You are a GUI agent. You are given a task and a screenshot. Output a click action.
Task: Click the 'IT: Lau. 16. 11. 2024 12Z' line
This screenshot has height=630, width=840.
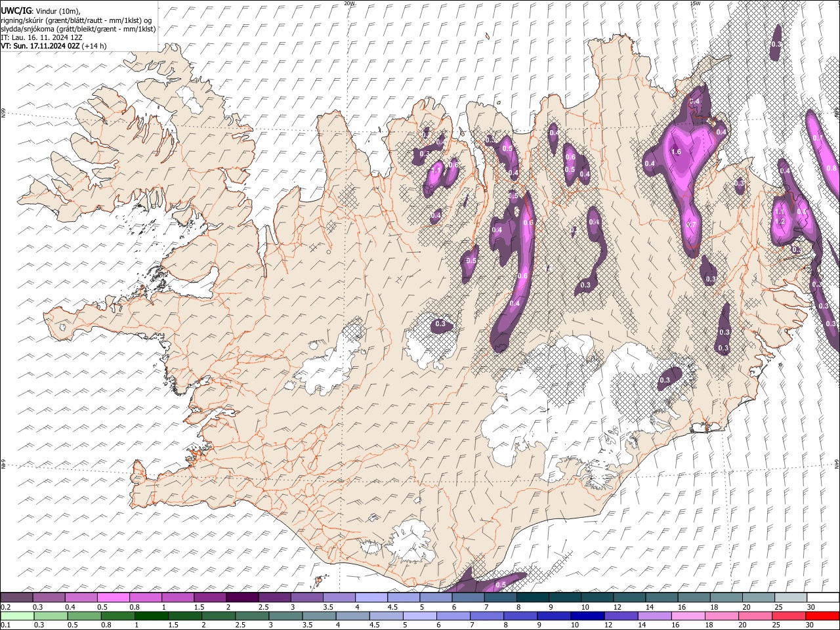coord(41,37)
